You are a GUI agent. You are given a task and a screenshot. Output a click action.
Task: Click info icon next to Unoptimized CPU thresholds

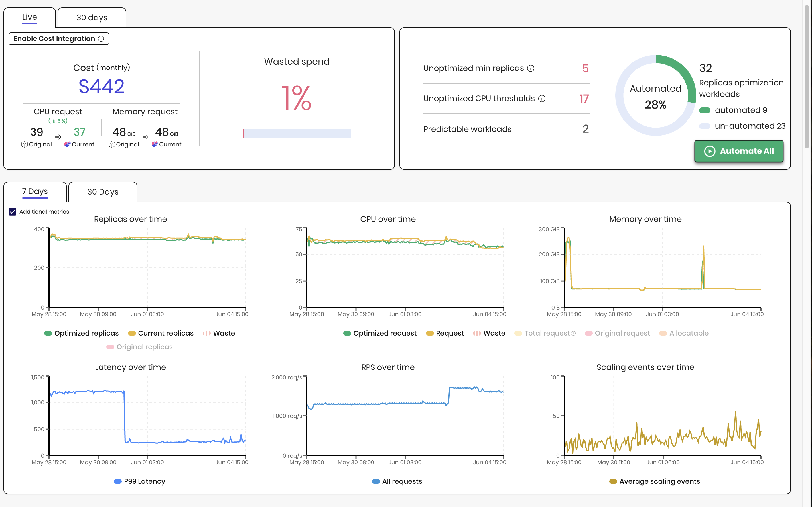tap(541, 99)
